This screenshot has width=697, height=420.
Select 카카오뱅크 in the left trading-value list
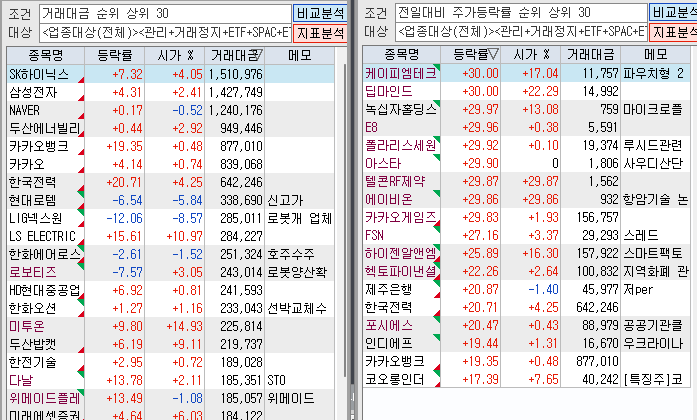click(x=170, y=146)
